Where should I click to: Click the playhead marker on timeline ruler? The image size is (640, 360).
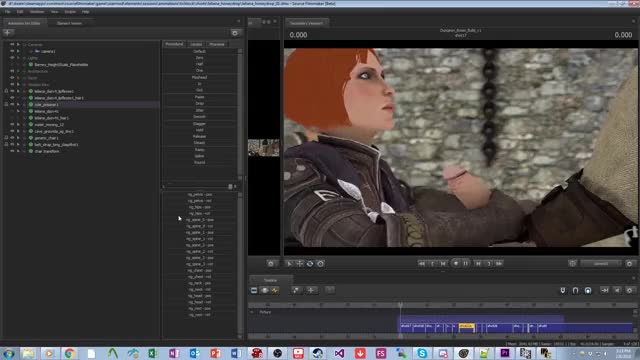click(400, 305)
